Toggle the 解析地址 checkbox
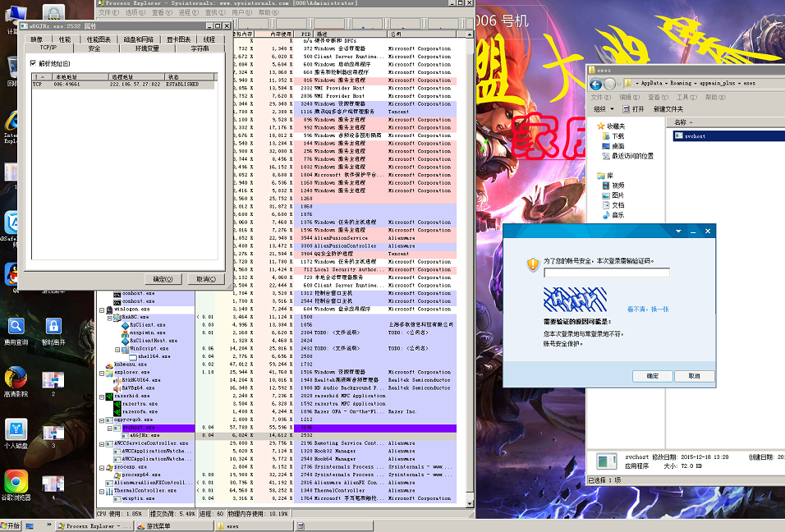The height and width of the screenshot is (532, 785). 33,63
